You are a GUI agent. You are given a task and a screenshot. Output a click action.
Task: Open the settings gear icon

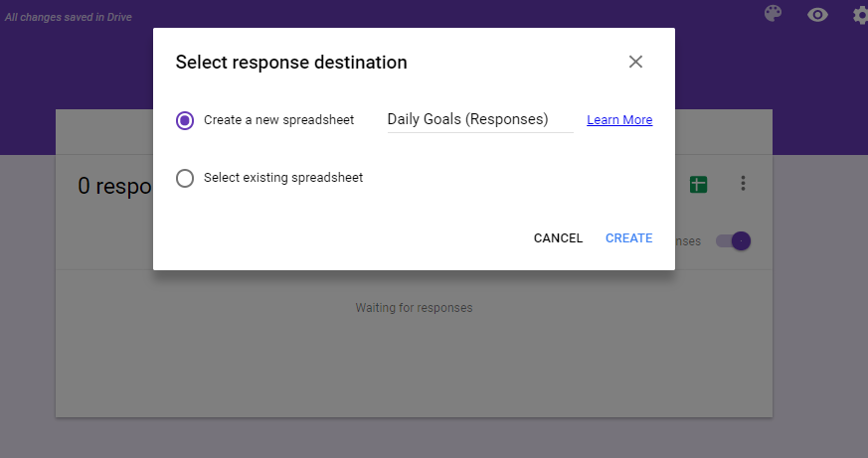860,15
